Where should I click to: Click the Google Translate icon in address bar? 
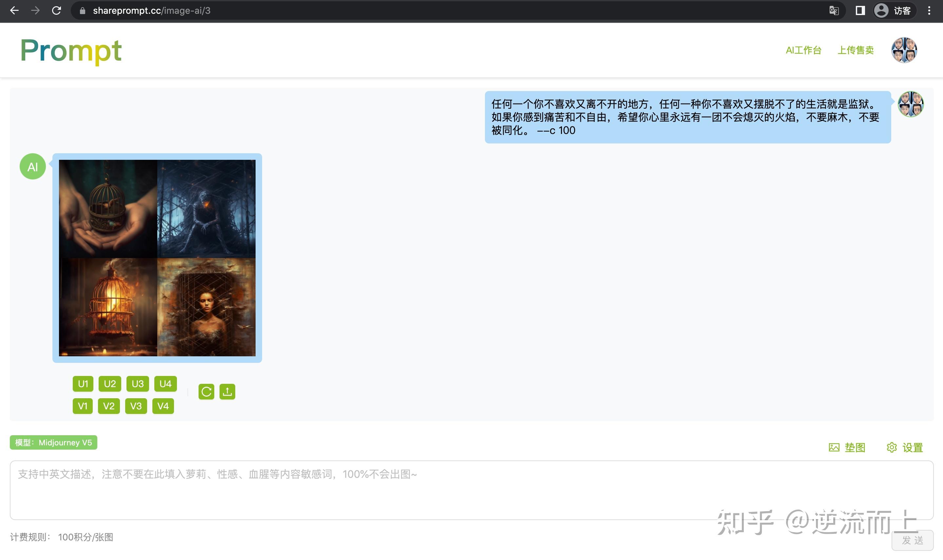[x=834, y=10]
